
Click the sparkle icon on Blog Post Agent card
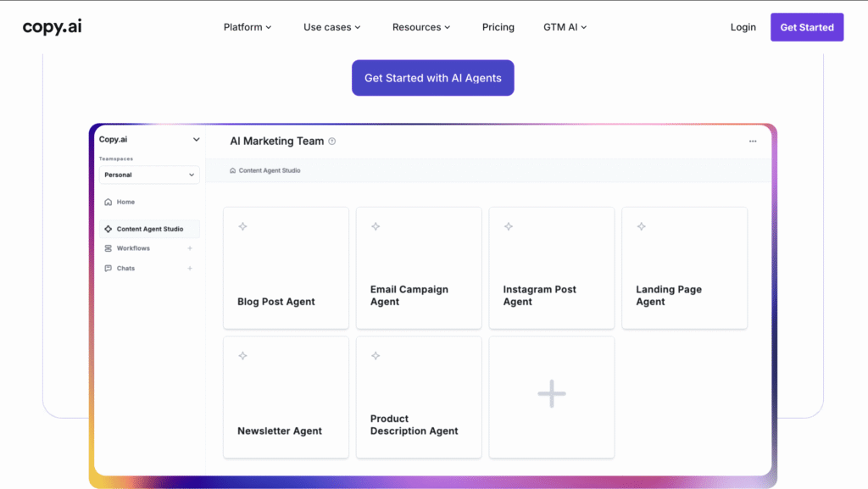coord(242,226)
